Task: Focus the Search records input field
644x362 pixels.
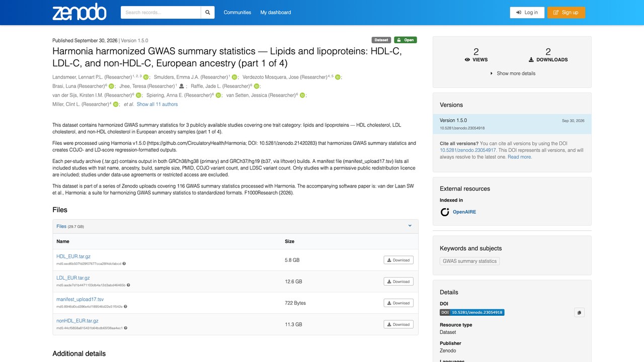Action: [161, 13]
